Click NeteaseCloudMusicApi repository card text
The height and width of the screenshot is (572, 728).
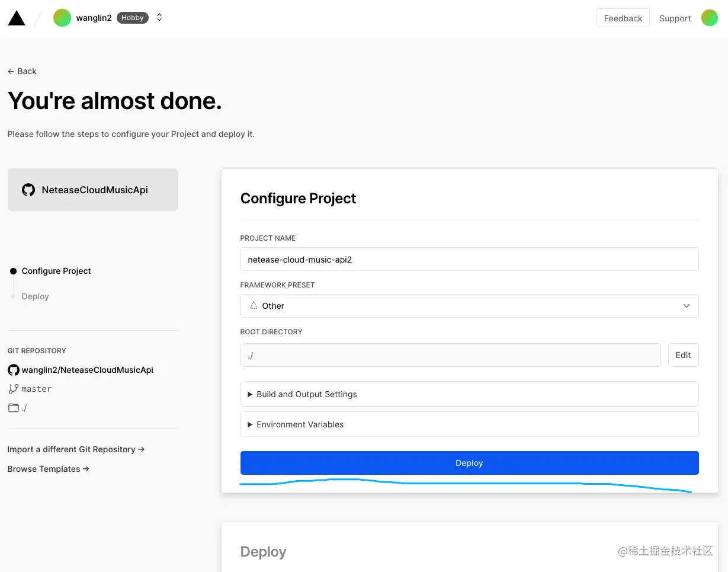(x=95, y=190)
